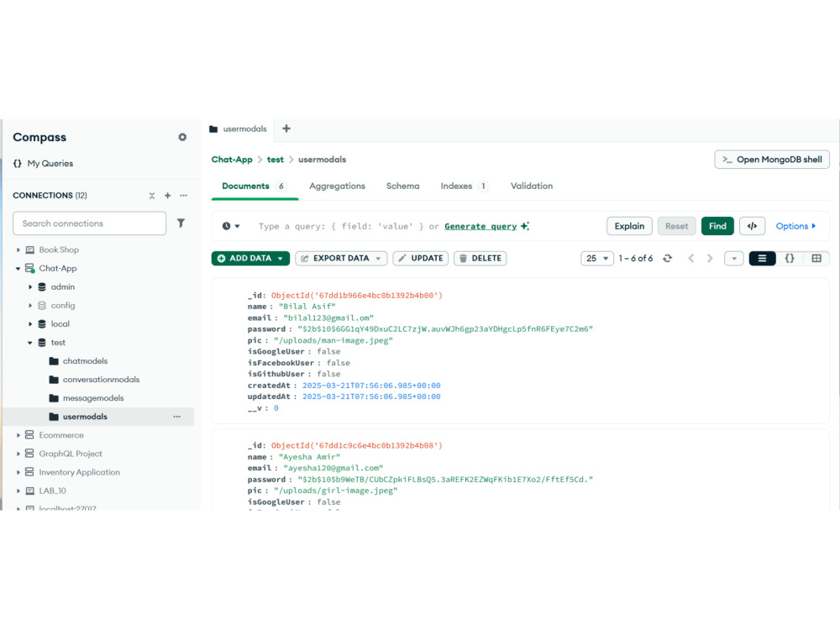
Task: Select the chatmodels collection
Action: tap(85, 361)
